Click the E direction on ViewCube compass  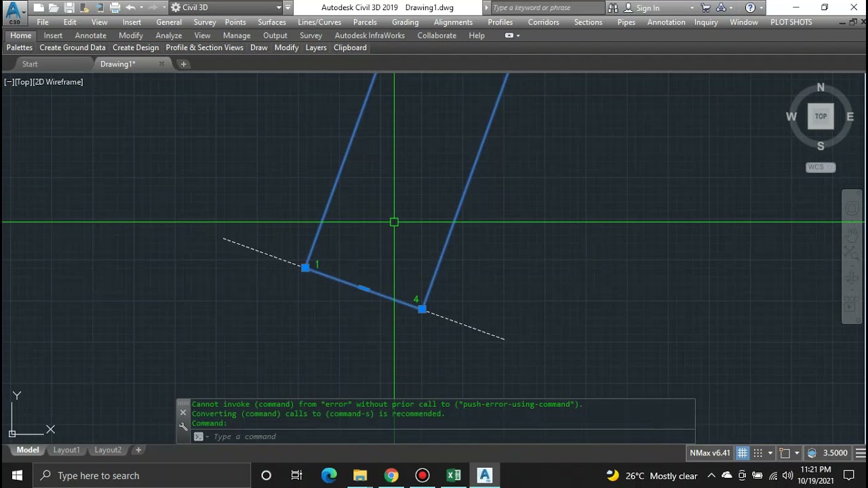[850, 117]
